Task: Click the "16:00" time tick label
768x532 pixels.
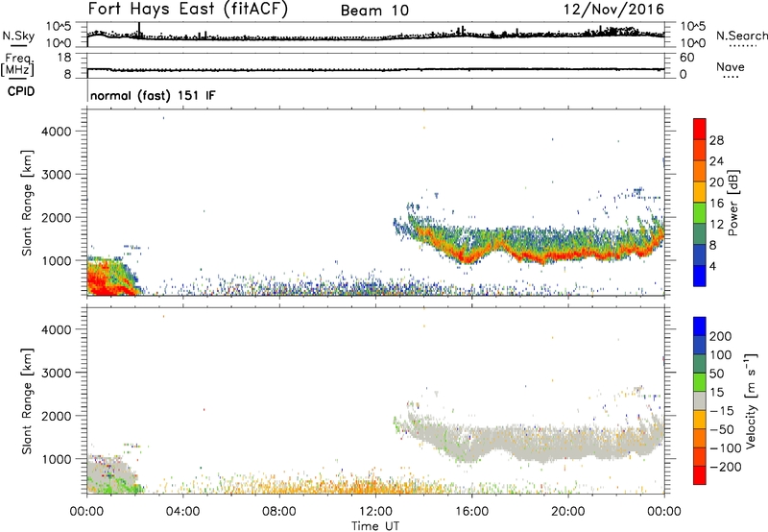Action: coord(471,512)
